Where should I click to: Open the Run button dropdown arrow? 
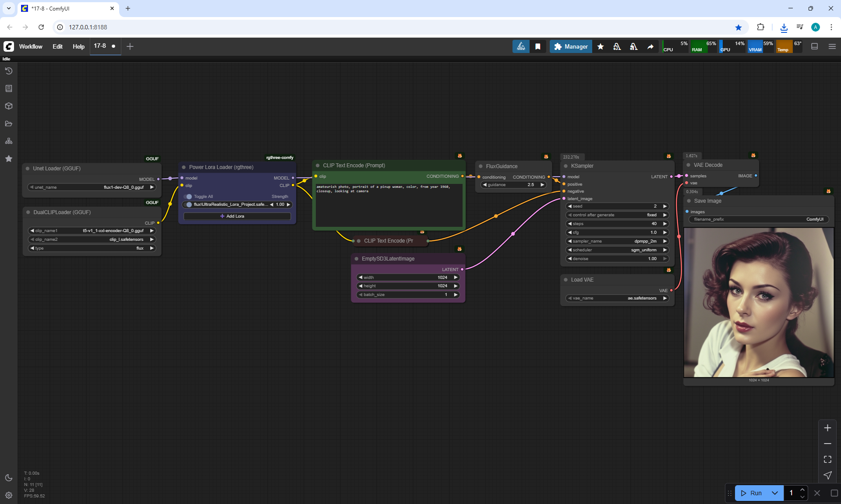[x=775, y=493]
